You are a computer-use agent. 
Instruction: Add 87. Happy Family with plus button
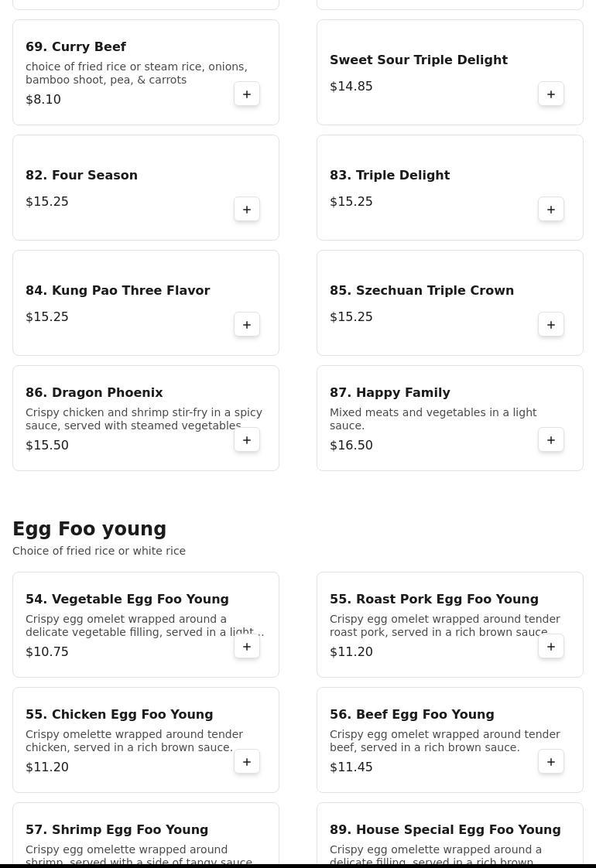click(x=551, y=440)
